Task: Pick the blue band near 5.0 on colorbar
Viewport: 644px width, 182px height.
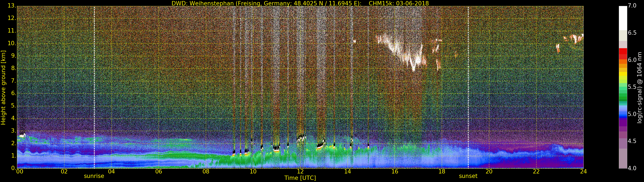Action: point(623,114)
